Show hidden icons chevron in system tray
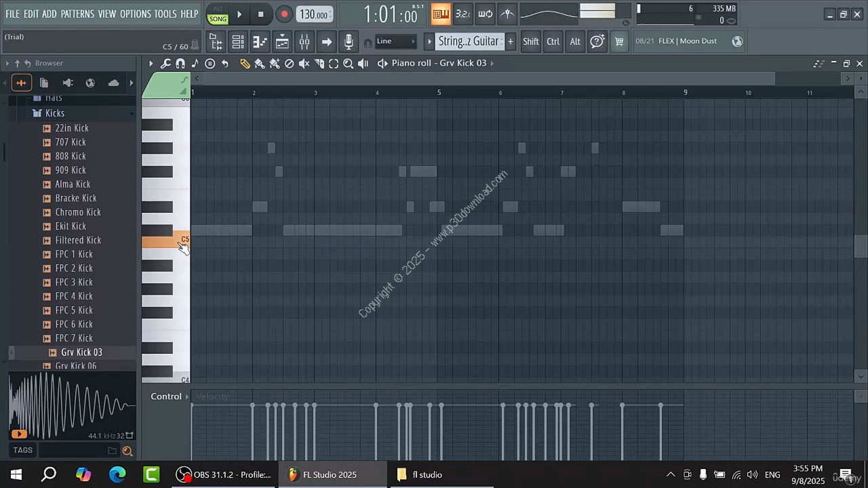Screen dimensions: 868x488 (x=671, y=474)
